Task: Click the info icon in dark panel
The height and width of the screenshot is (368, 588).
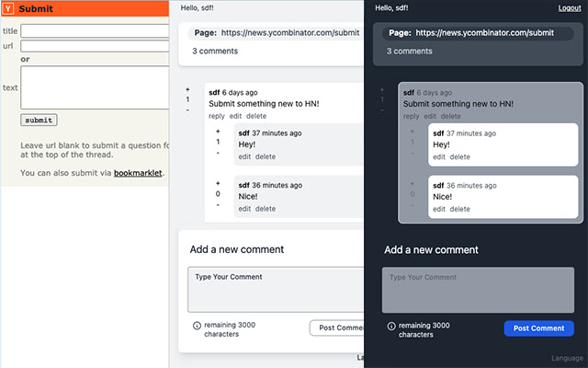Action: pyautogui.click(x=391, y=326)
